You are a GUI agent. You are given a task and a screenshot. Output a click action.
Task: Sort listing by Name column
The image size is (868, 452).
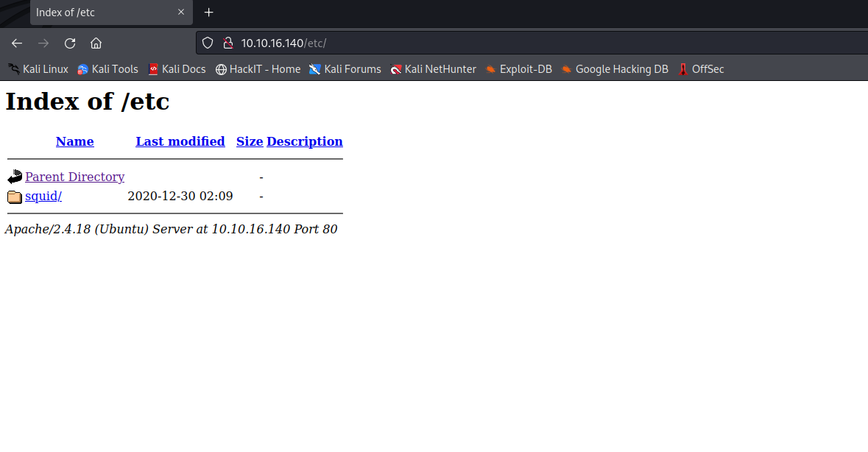click(75, 141)
